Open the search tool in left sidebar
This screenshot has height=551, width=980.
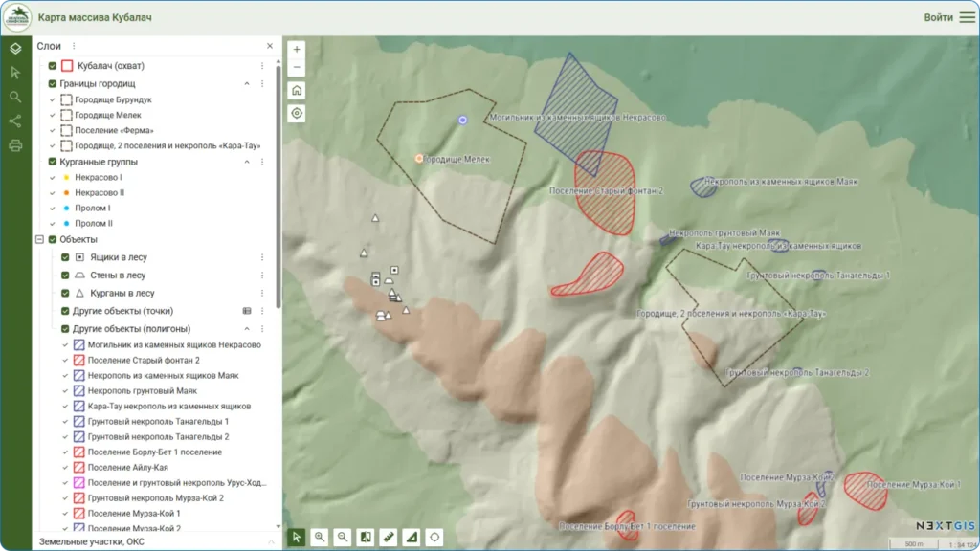click(15, 97)
